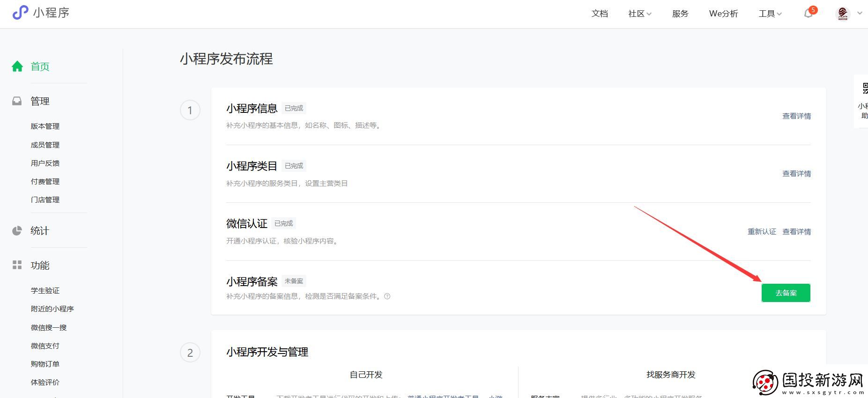The image size is (868, 398).
Task: Open the We分析 menu item
Action: (723, 14)
